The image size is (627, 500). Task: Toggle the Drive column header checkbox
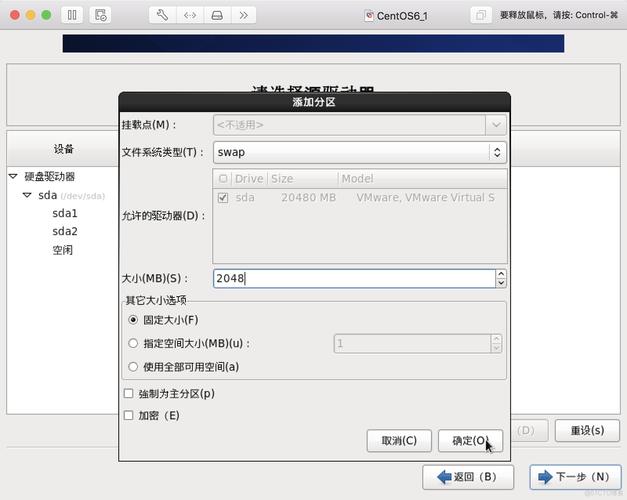[x=223, y=178]
